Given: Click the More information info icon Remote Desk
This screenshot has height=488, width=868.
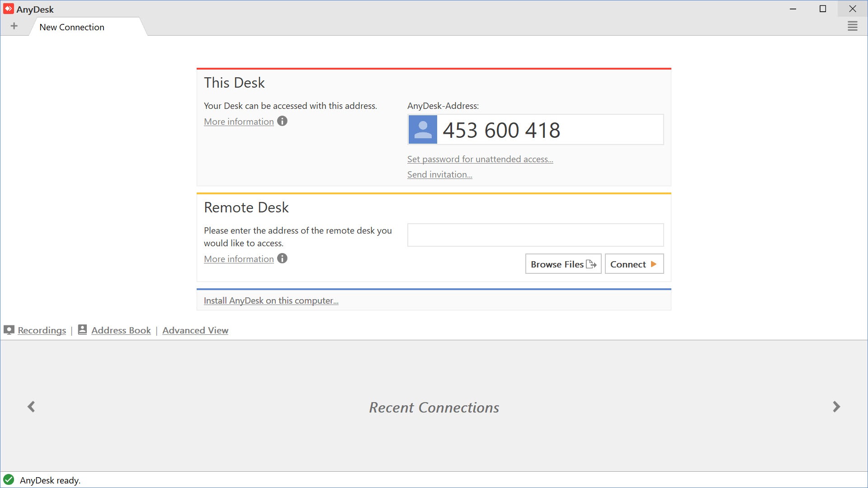Looking at the screenshot, I should click(x=283, y=258).
